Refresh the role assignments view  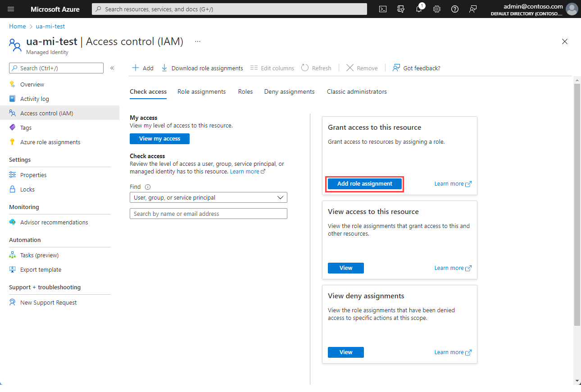pos(316,68)
